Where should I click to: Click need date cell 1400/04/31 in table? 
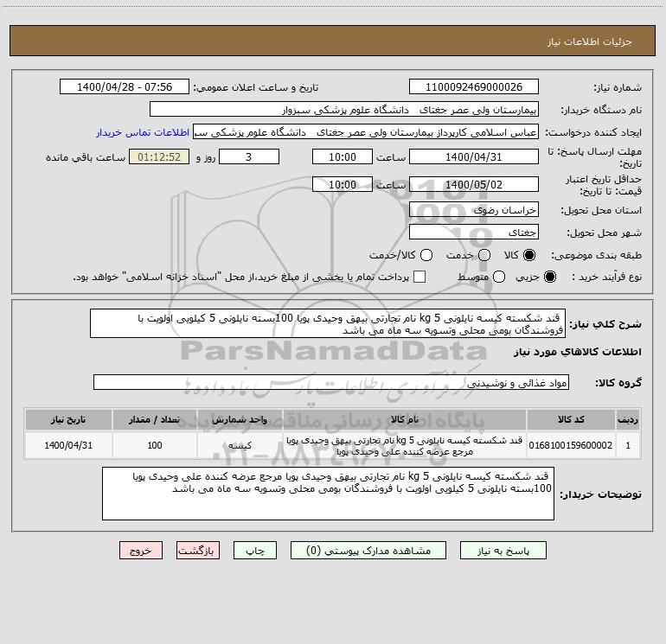tap(68, 445)
